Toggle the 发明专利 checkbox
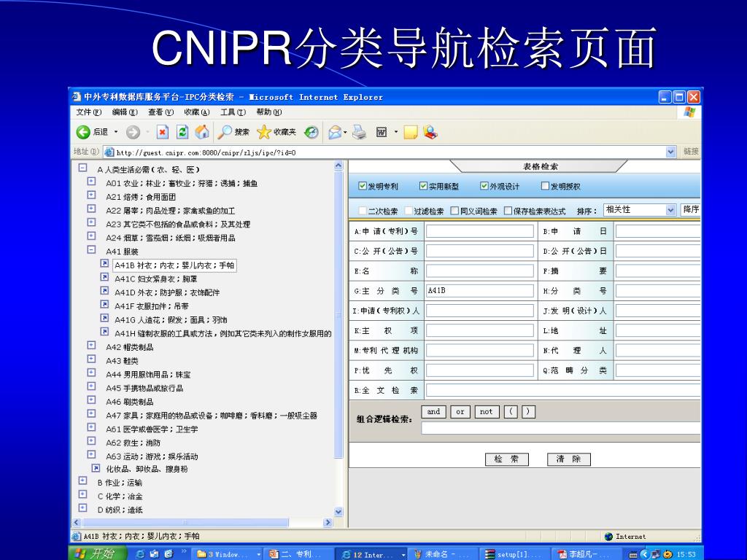This screenshot has width=747, height=560. (x=362, y=186)
